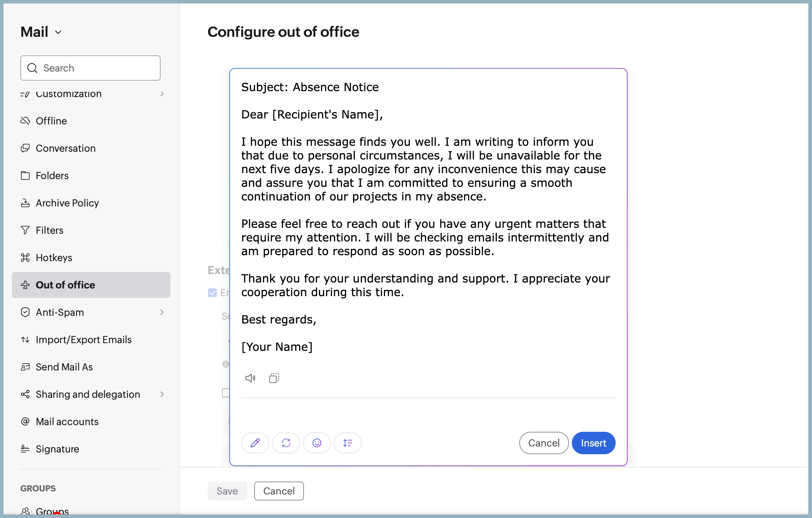Open Signature settings

point(91,449)
